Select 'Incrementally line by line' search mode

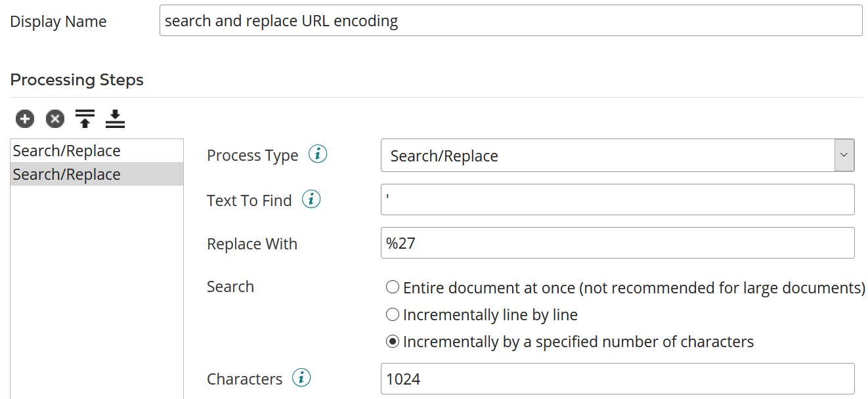pyautogui.click(x=392, y=314)
